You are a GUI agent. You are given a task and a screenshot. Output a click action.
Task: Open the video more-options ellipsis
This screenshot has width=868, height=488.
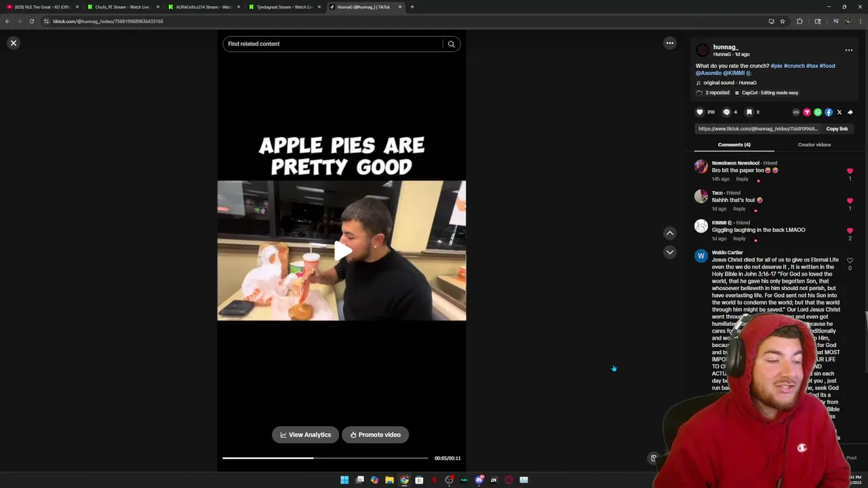(x=669, y=43)
